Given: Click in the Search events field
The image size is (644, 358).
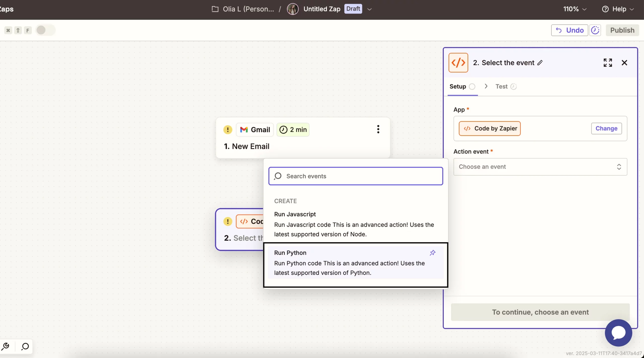Looking at the screenshot, I should pos(356,176).
